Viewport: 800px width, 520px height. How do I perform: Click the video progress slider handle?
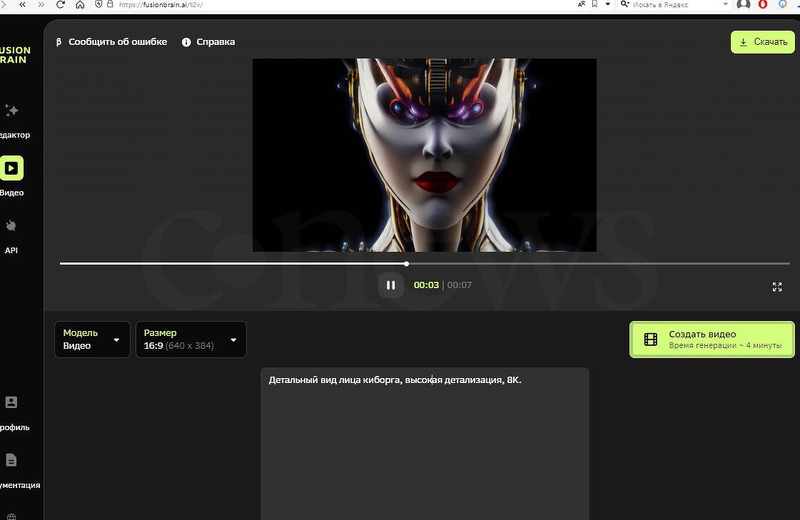click(406, 264)
